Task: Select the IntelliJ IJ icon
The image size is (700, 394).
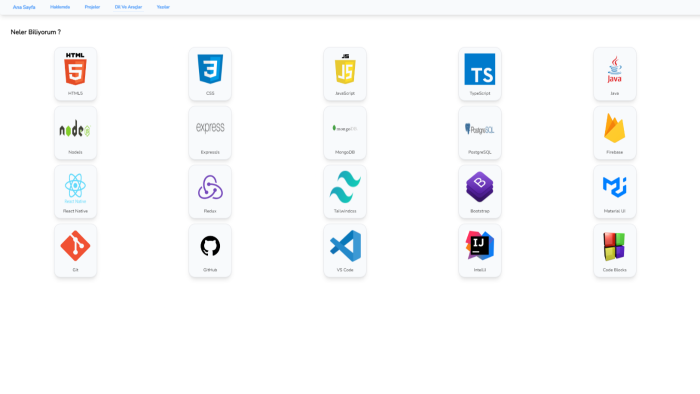Action: pos(480,245)
